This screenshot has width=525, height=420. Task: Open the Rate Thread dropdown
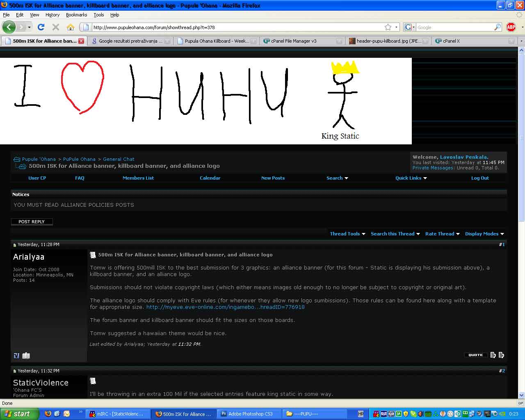(443, 234)
